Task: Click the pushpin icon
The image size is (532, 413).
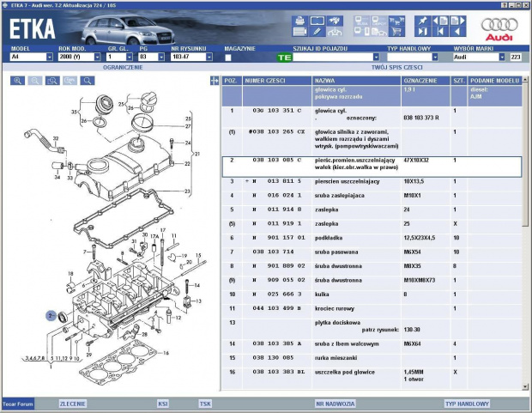Action: coord(423,21)
